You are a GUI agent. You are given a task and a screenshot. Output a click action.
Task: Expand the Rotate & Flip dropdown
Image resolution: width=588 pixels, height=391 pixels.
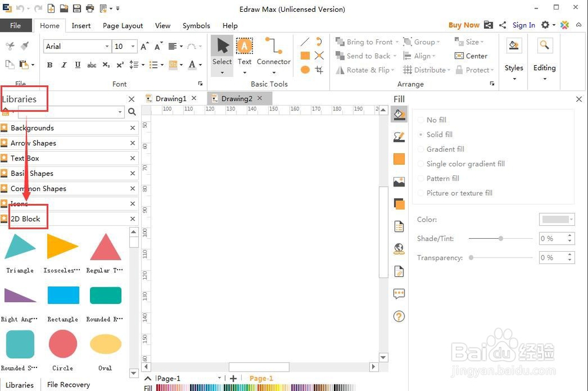(393, 70)
